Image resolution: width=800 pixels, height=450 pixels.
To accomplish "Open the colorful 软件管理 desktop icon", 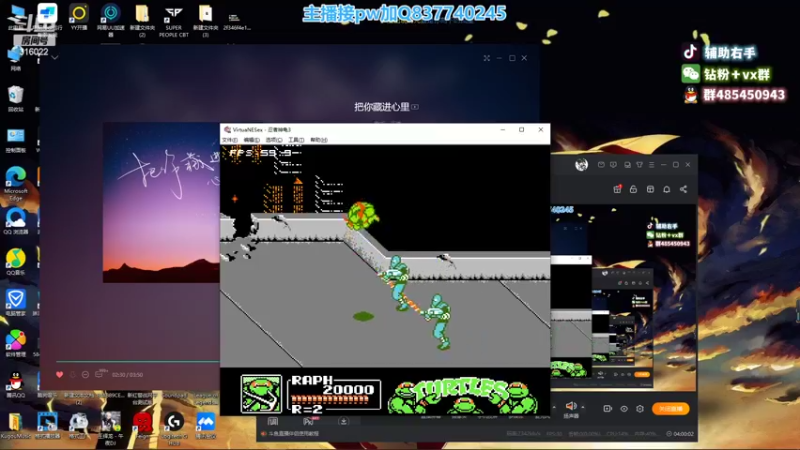I will pos(16,343).
